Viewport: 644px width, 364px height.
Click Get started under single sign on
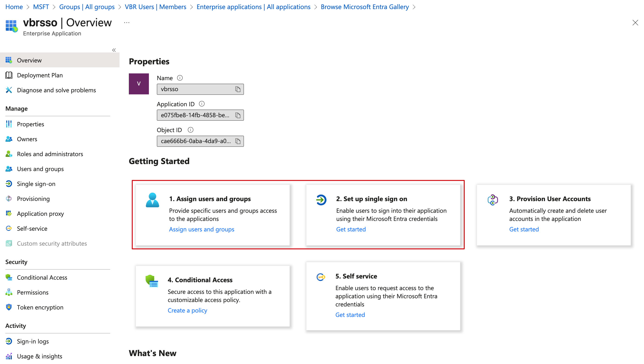pos(350,229)
